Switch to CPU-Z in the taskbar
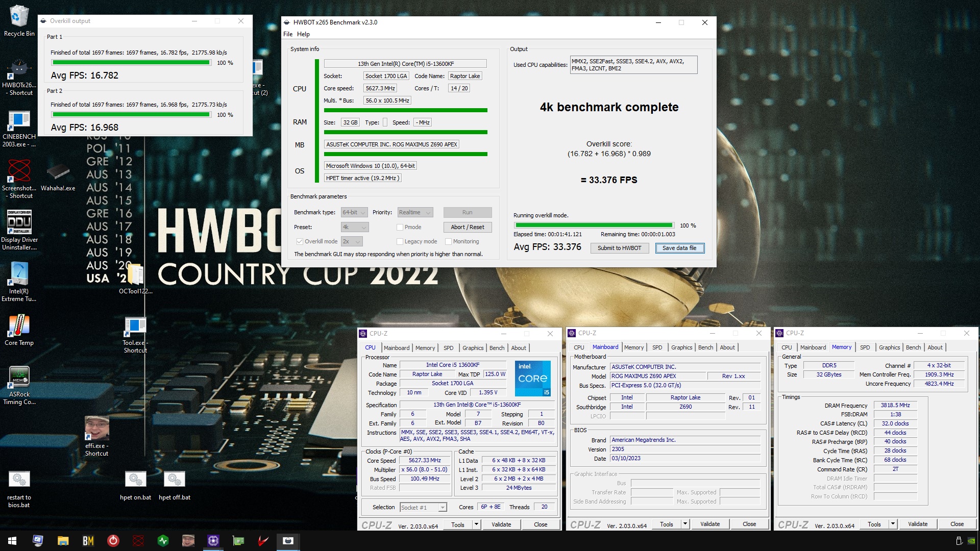Image resolution: width=980 pixels, height=551 pixels. [x=213, y=541]
